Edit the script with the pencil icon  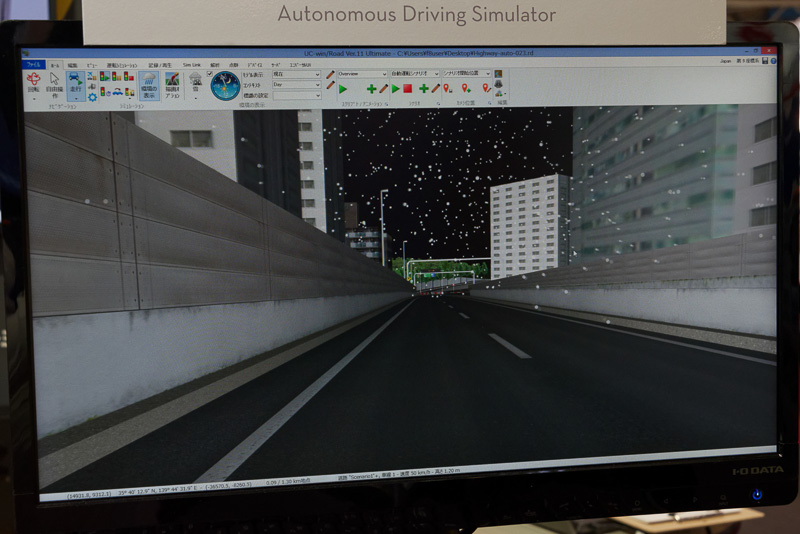point(384,89)
